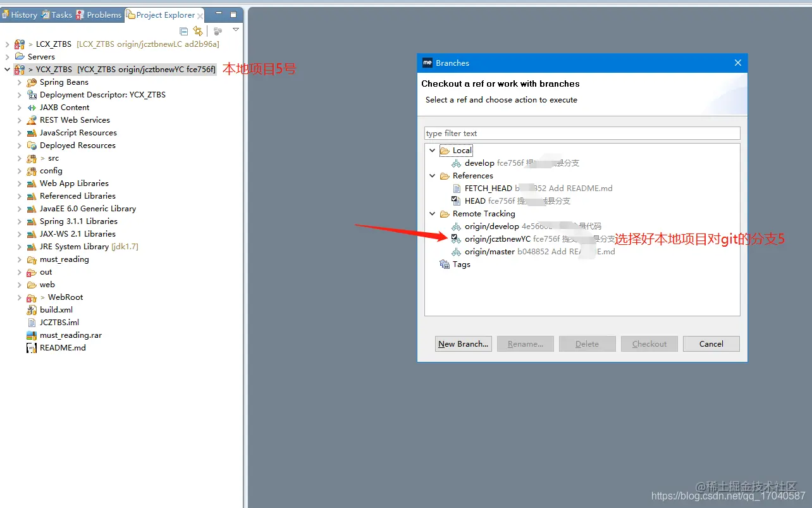Select the Tags node in Branches dialog
812x508 pixels.
(461, 264)
